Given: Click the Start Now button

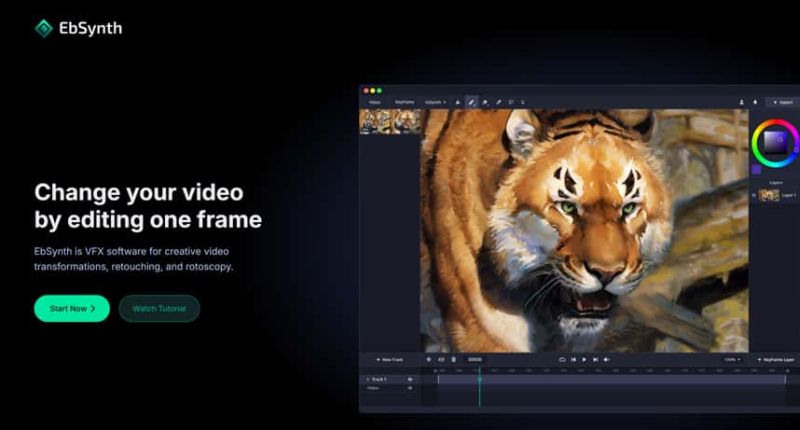Looking at the screenshot, I should (72, 308).
